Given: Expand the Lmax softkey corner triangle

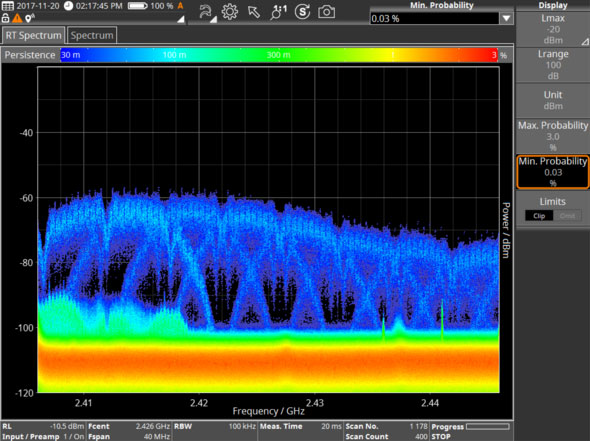Looking at the screenshot, I should pyautogui.click(x=585, y=42).
